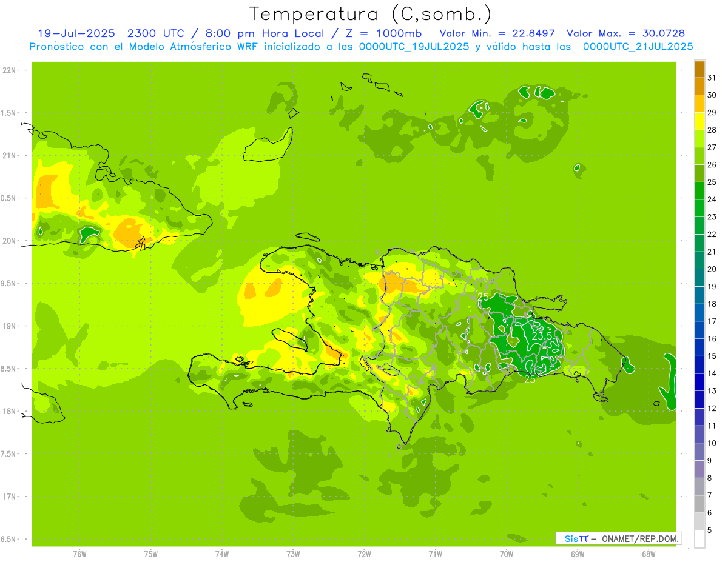Image resolution: width=728 pixels, height=562 pixels.
Task: Click the 'Valor Min. = 22.8497' text
Action: point(497,33)
